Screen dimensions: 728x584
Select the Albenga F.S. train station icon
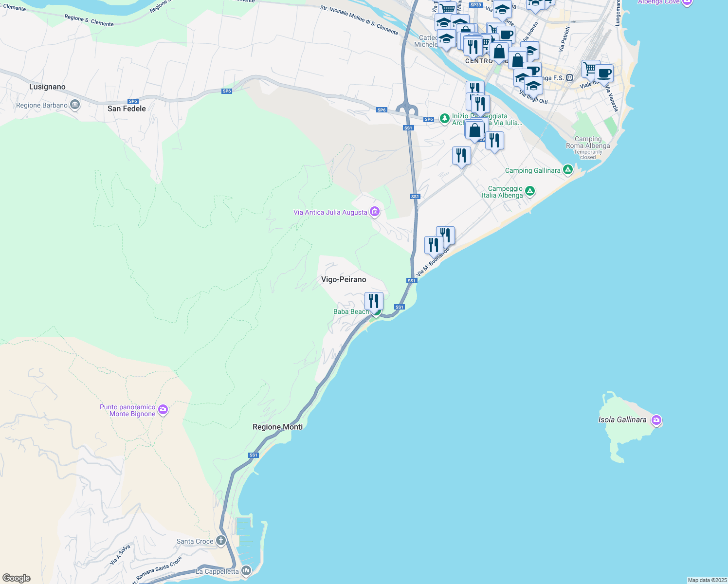click(x=569, y=78)
